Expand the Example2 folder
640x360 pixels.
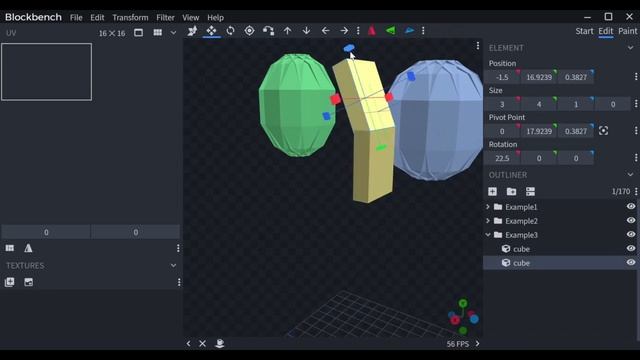(488, 221)
